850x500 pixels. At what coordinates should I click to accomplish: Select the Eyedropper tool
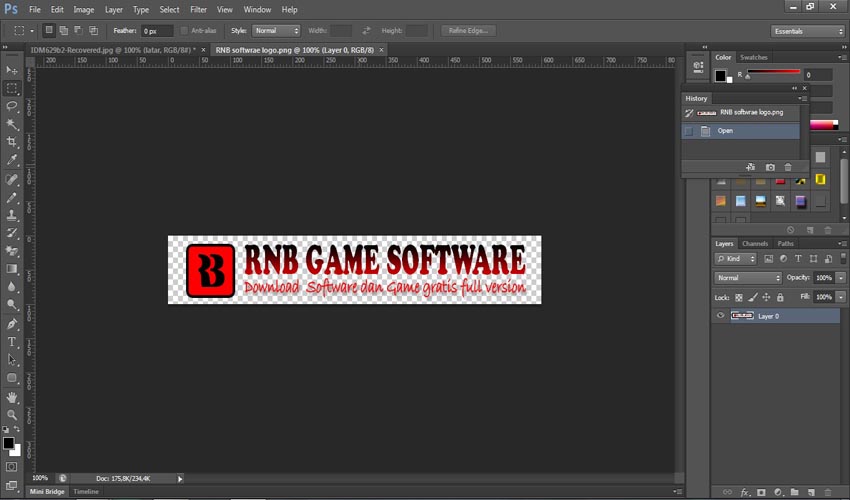[12, 160]
